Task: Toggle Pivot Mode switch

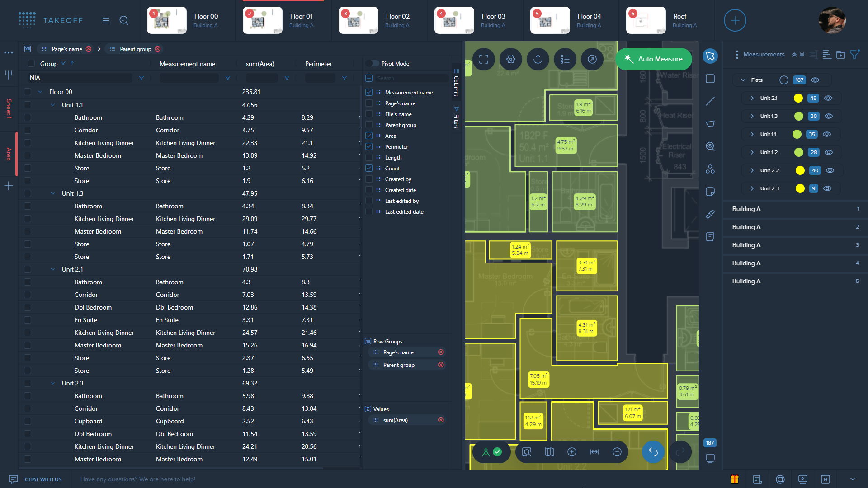Action: pyautogui.click(x=372, y=64)
